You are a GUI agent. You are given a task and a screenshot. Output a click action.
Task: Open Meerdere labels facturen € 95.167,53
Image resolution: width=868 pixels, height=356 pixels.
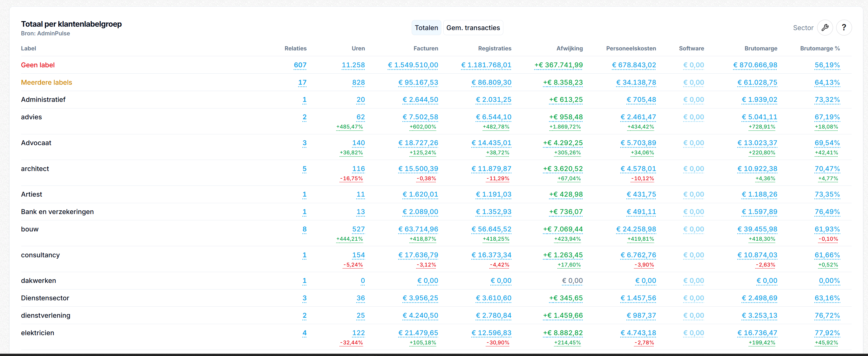click(418, 83)
